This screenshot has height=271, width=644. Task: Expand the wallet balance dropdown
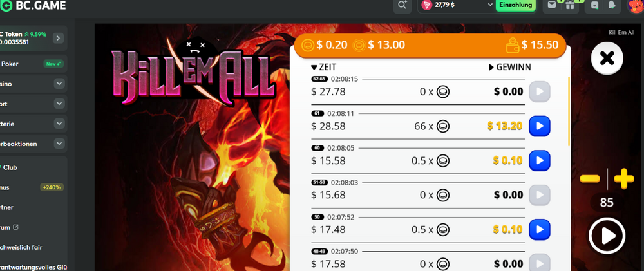(x=490, y=5)
